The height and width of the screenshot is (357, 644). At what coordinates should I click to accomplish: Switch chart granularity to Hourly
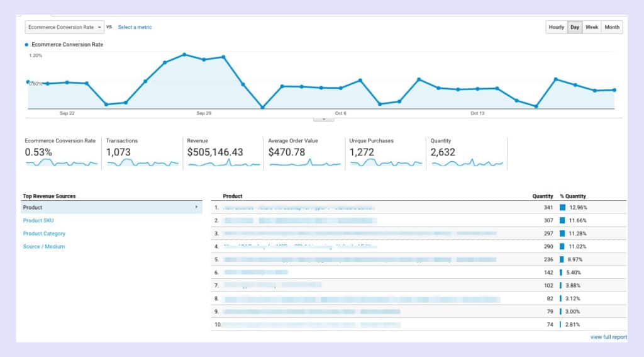pos(557,27)
